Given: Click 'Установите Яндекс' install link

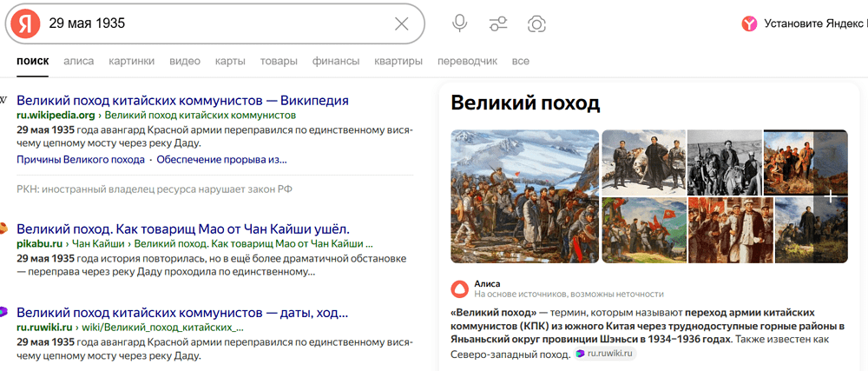Looking at the screenshot, I should (x=815, y=23).
